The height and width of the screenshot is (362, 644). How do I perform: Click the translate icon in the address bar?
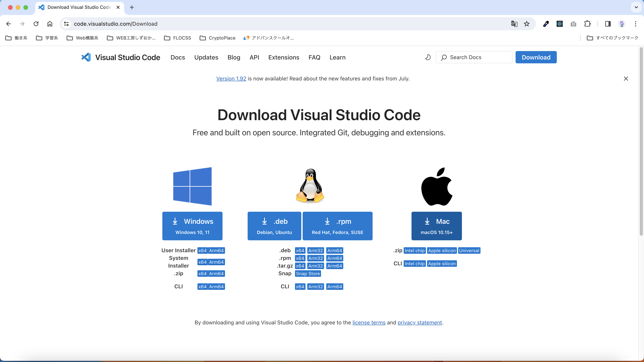[x=514, y=24]
